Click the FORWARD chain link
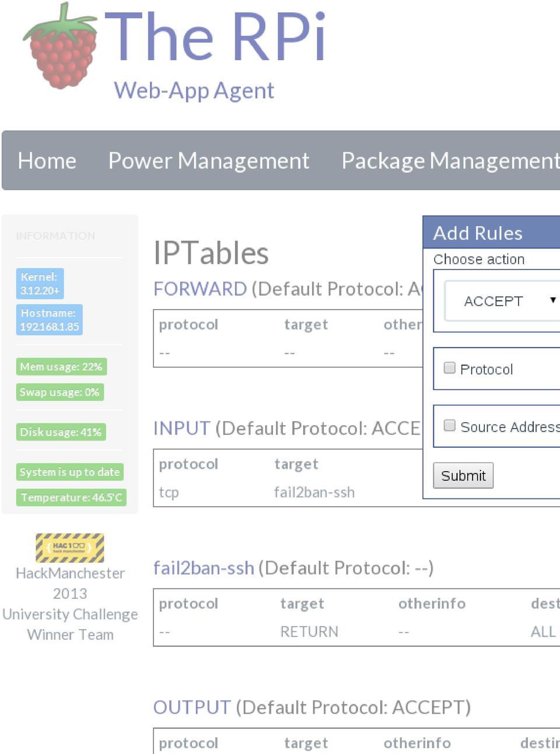The height and width of the screenshot is (754, 560). tap(200, 289)
